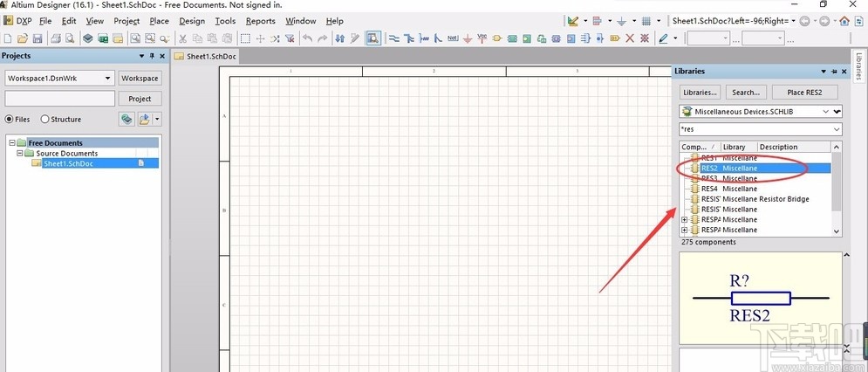Select the Place Net Label tool
The height and width of the screenshot is (372, 868).
[x=453, y=38]
